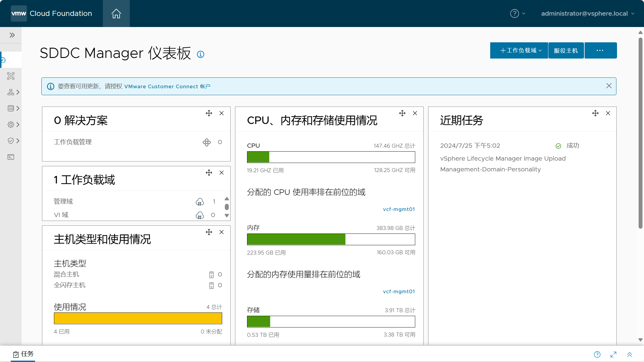644x362 pixels.
Task: Open vcf-mgmt01 link under CPU usage
Action: [399, 209]
